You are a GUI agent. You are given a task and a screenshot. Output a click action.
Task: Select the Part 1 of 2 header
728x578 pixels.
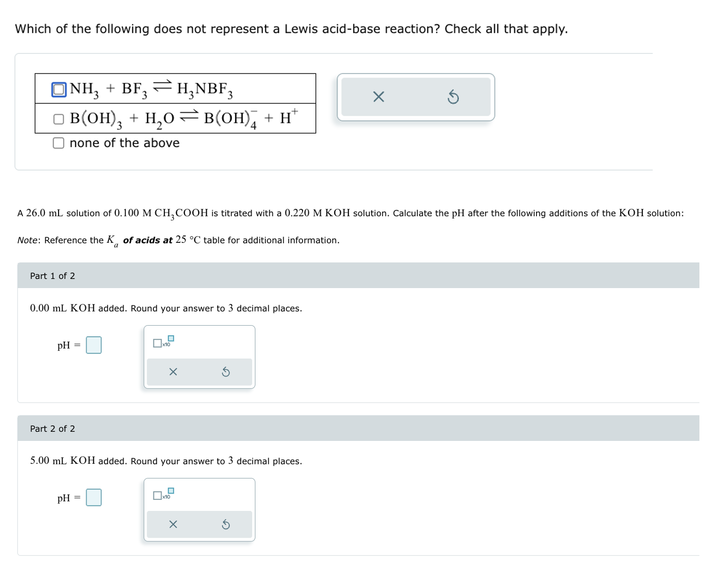point(52,275)
